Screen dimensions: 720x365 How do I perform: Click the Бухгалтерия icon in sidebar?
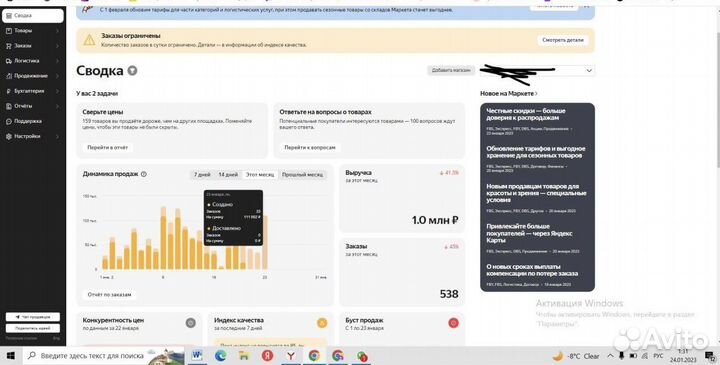pos(9,91)
